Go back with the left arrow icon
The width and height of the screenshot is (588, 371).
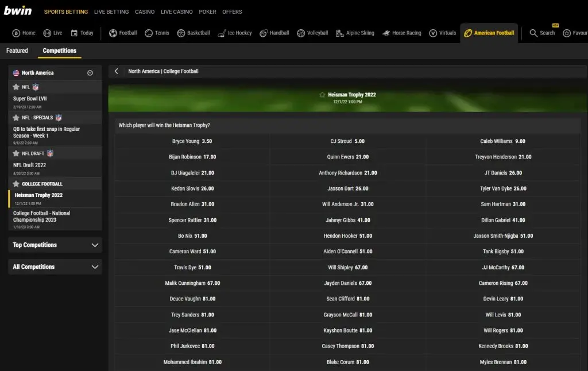pyautogui.click(x=117, y=71)
